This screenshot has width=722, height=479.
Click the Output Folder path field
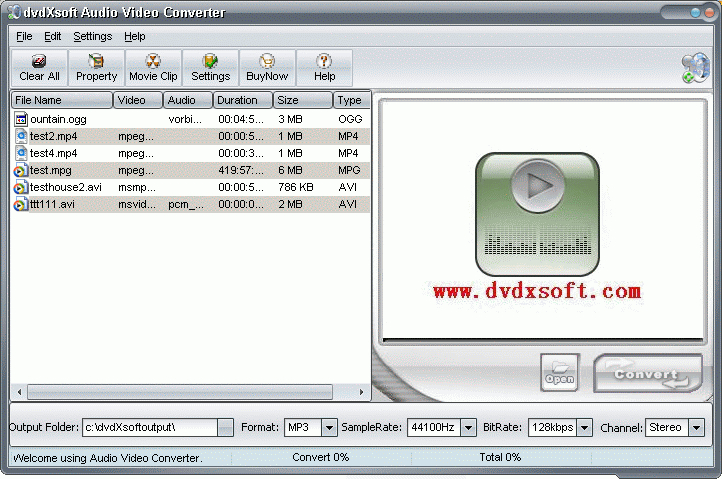150,427
